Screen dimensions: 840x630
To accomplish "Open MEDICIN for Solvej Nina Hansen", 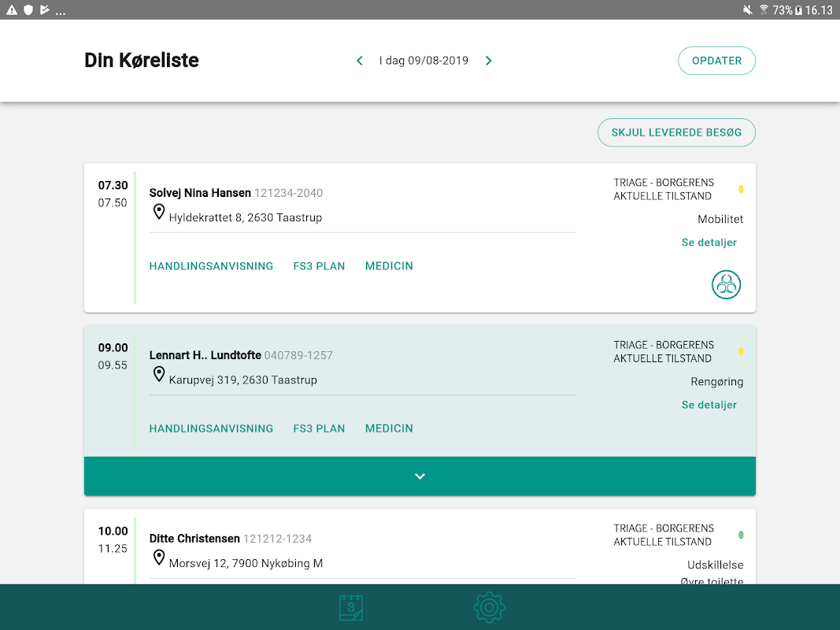I will 389,266.
